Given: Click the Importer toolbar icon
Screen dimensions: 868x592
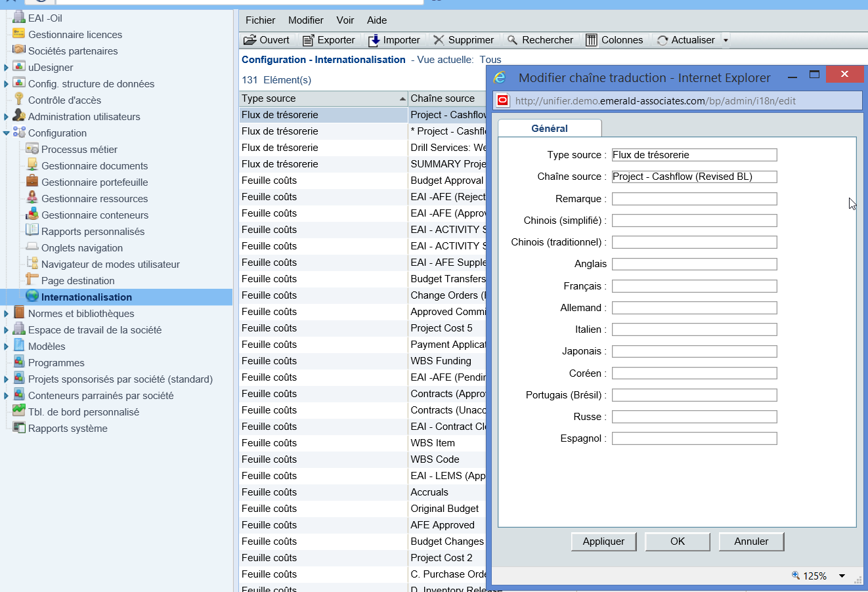Looking at the screenshot, I should tap(374, 40).
